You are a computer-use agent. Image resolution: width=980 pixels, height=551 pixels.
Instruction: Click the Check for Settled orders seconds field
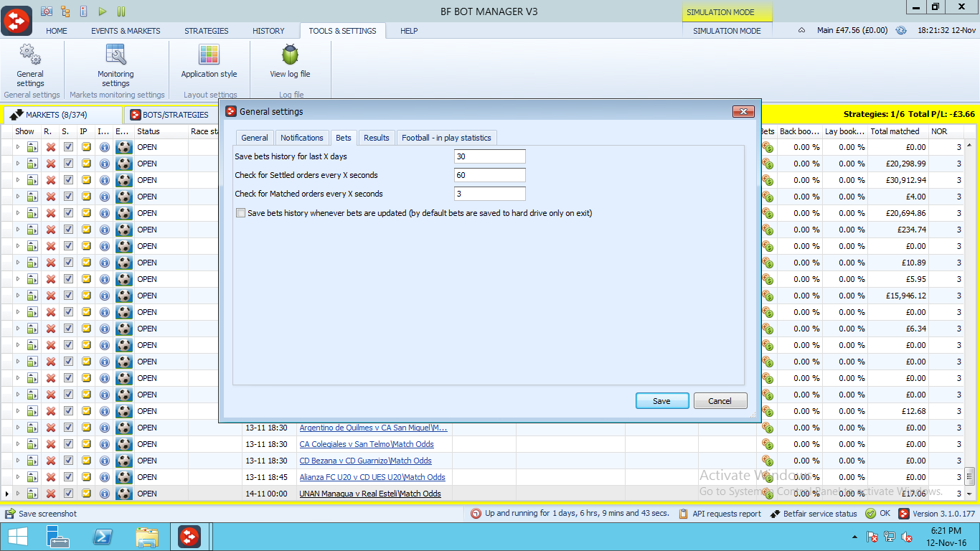(490, 175)
